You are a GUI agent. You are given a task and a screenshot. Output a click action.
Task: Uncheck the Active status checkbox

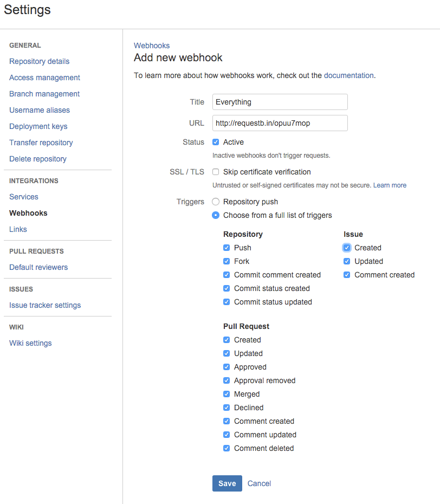(216, 142)
